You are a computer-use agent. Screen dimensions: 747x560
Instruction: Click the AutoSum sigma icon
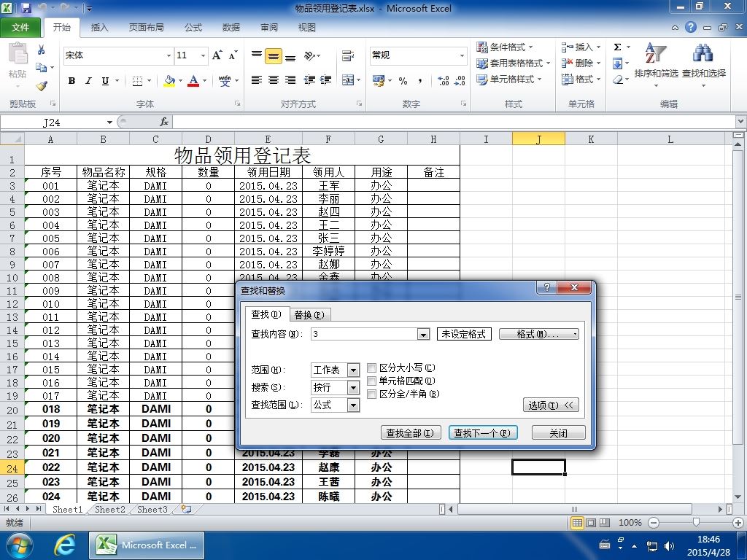point(617,47)
